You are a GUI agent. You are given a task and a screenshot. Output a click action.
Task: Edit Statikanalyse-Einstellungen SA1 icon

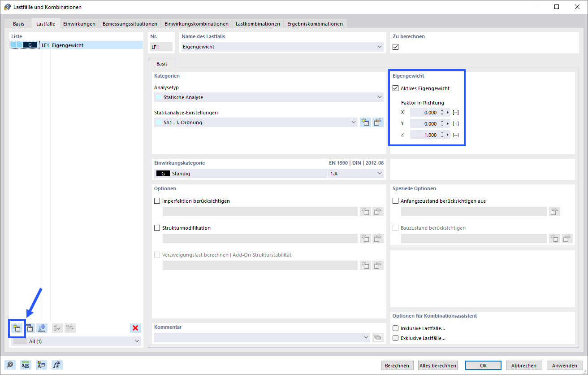click(378, 122)
